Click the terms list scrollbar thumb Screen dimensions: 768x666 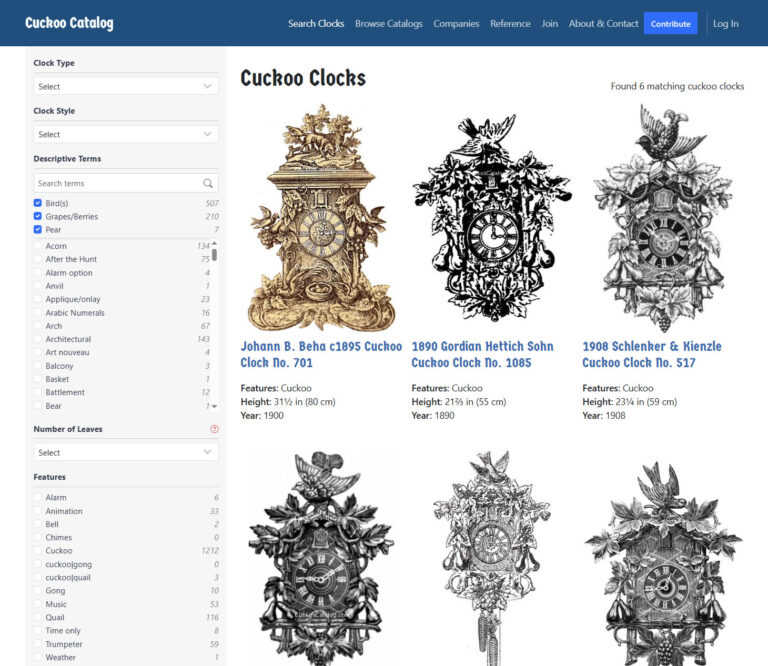(214, 255)
